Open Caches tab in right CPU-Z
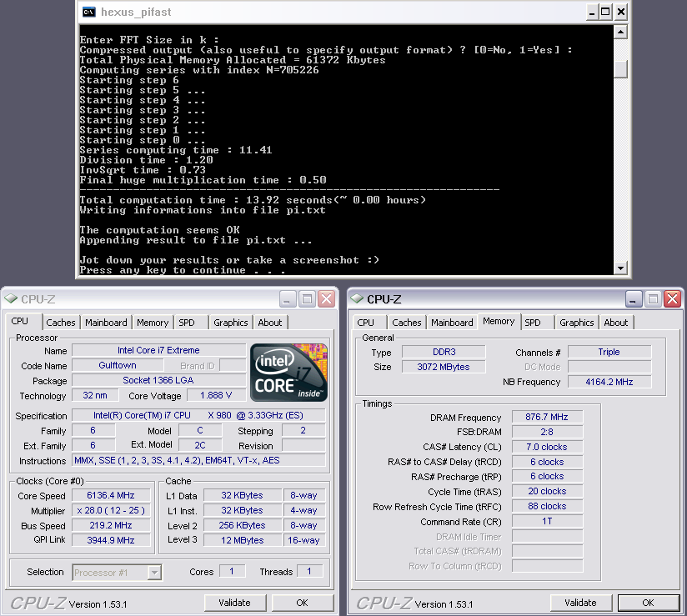 point(407,323)
